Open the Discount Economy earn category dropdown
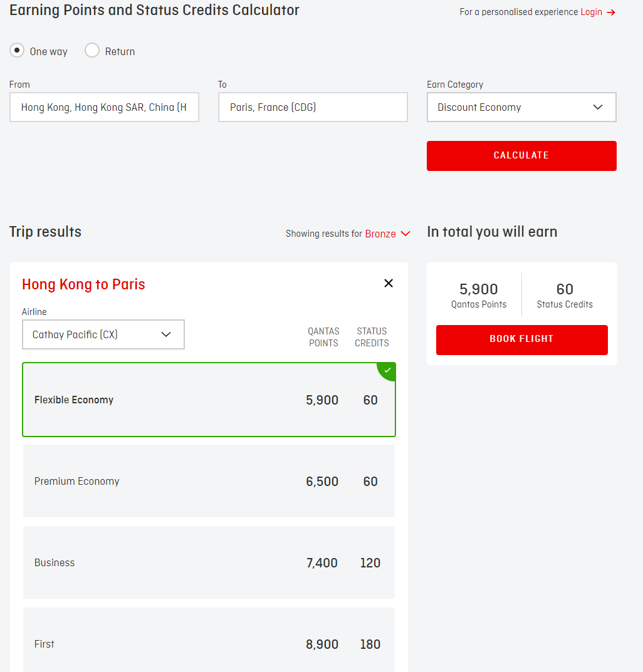The height and width of the screenshot is (672, 643). pos(521,107)
